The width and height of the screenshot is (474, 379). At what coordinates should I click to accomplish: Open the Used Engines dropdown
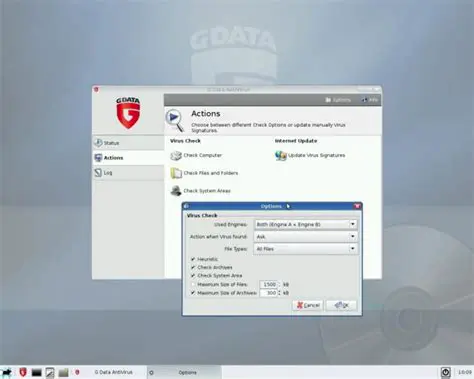click(306, 224)
